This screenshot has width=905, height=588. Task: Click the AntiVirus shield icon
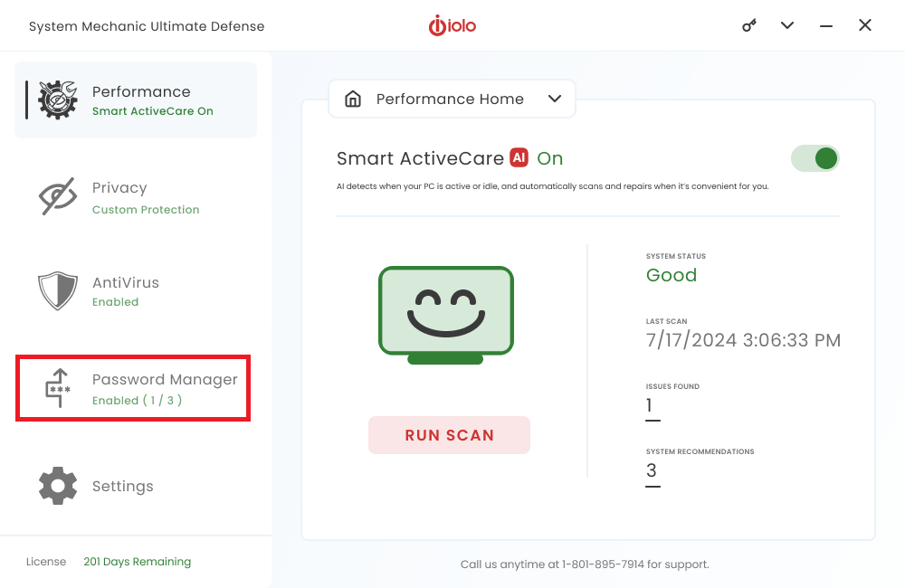pyautogui.click(x=58, y=290)
